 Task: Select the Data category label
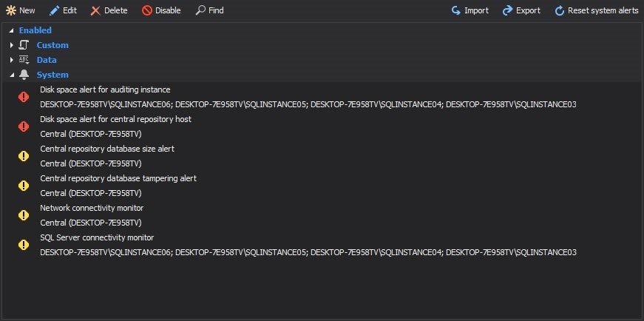coord(47,60)
